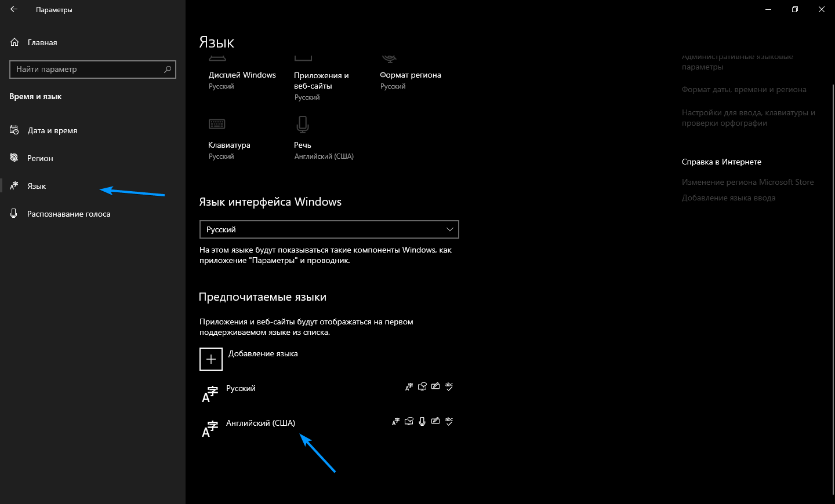835x504 pixels.
Task: Click Изменение региона Microsoft Store link
Action: pyautogui.click(x=747, y=182)
